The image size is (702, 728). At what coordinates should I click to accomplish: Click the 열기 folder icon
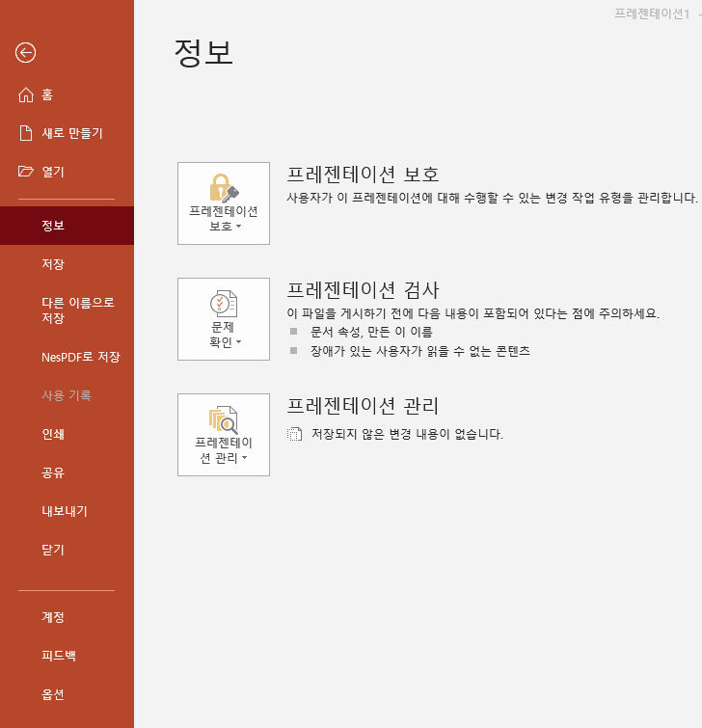tap(26, 172)
